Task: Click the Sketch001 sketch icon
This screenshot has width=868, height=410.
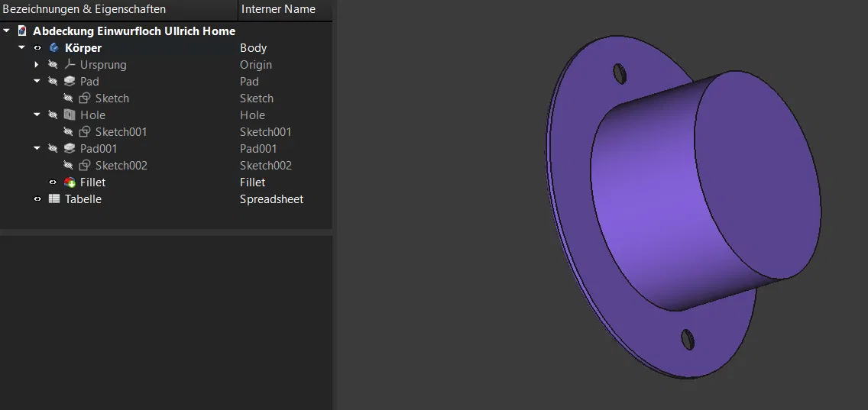Action: (x=85, y=131)
